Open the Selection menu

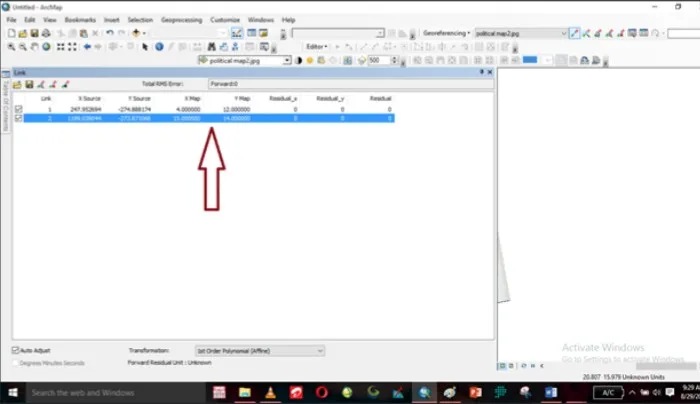click(140, 20)
